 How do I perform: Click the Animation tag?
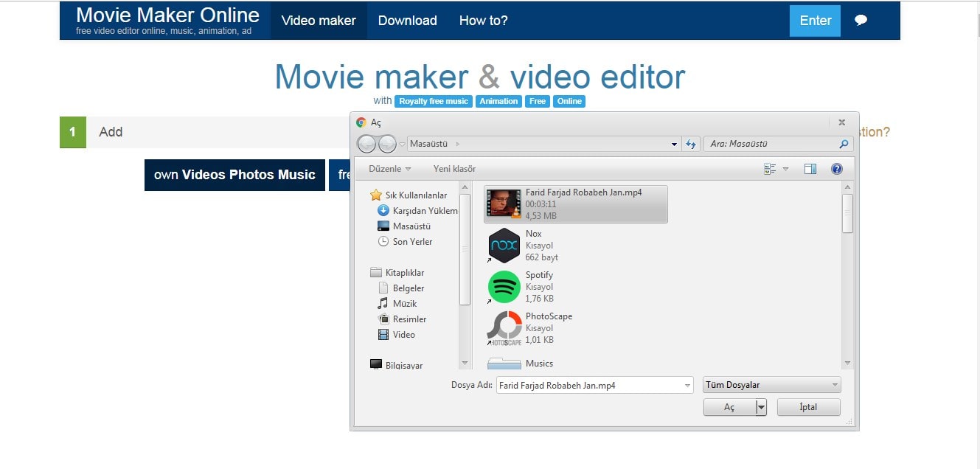tap(499, 101)
